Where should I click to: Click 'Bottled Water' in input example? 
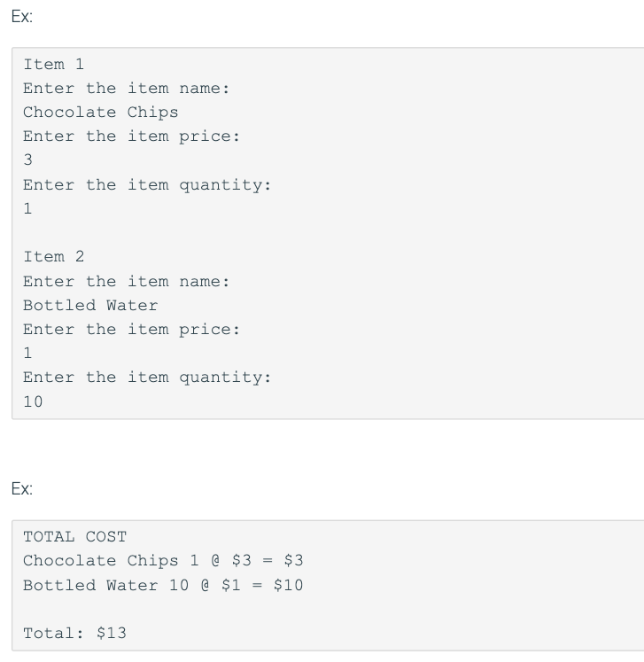pyautogui.click(x=90, y=305)
